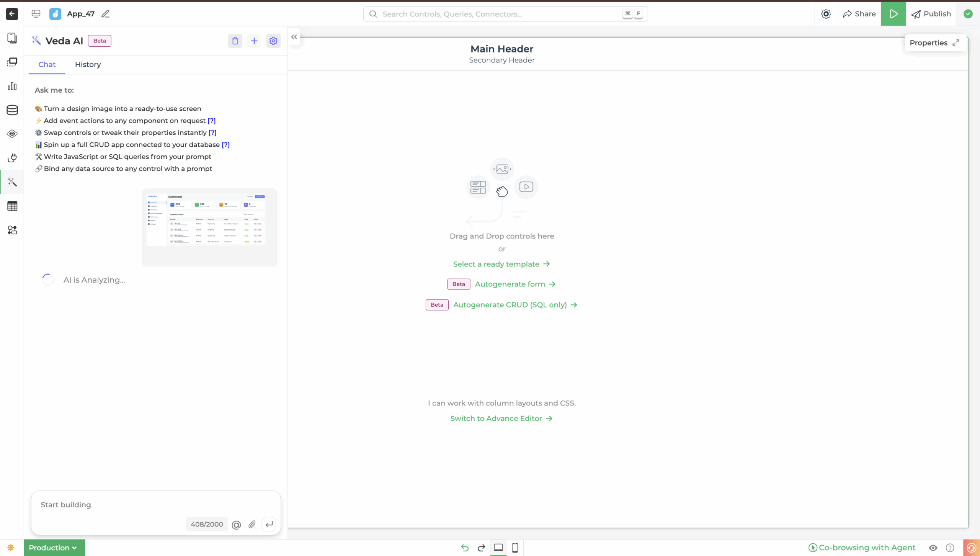Select the Pages icon at sidebar top

pos(12,38)
